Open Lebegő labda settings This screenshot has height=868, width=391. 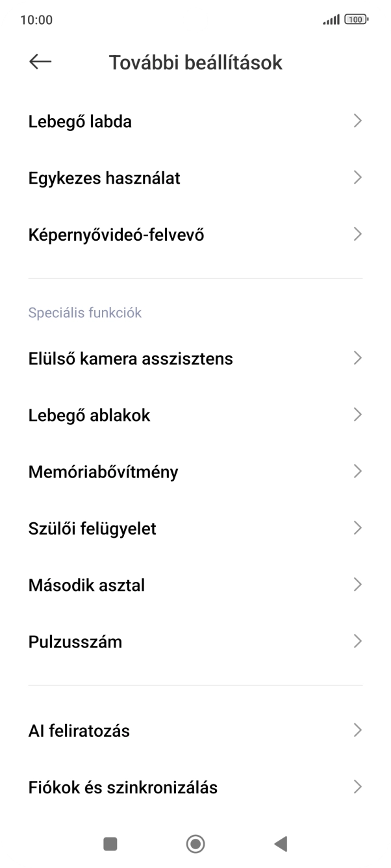pyautogui.click(x=80, y=121)
